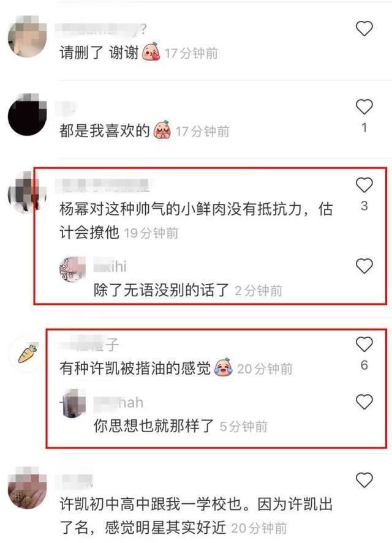Viewport: 392px width, 543px height.
Task: Like the '都是我喜欢的' comment heart
Action: tap(364, 107)
